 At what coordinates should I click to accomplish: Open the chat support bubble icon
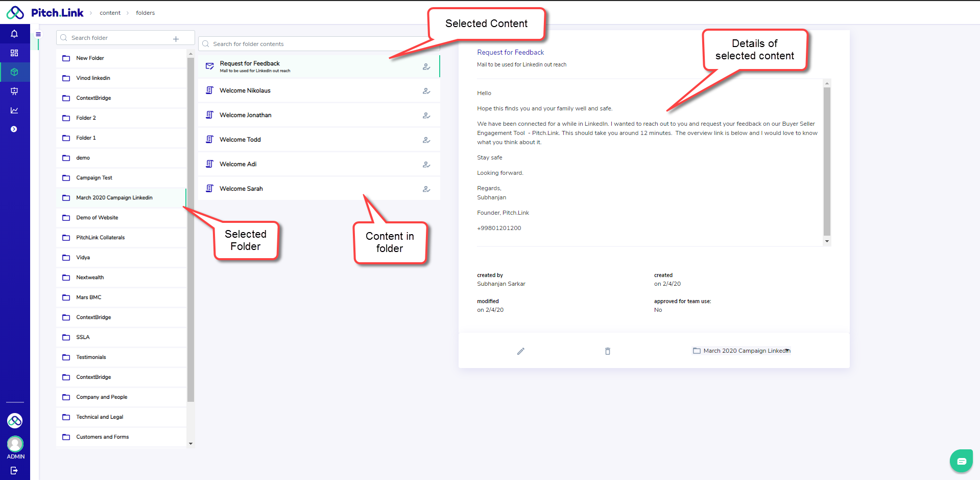(x=961, y=461)
